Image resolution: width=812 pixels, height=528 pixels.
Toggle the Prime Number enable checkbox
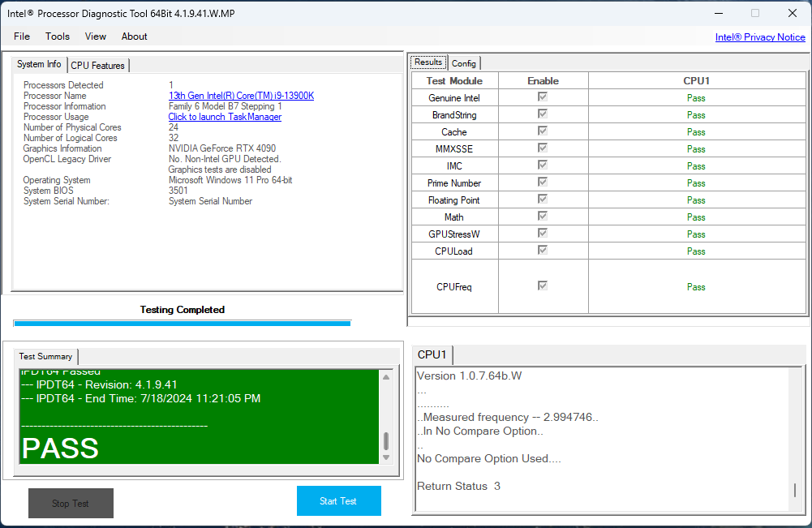(x=543, y=182)
